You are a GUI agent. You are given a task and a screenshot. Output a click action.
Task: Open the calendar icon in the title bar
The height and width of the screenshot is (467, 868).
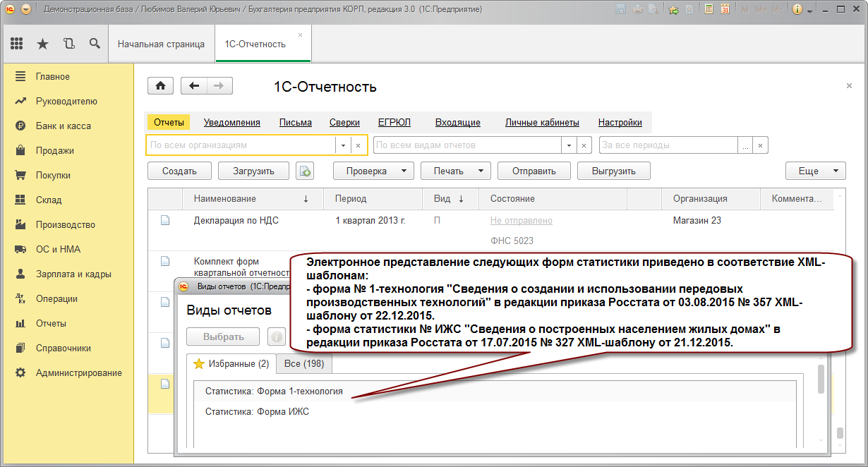coord(724,9)
